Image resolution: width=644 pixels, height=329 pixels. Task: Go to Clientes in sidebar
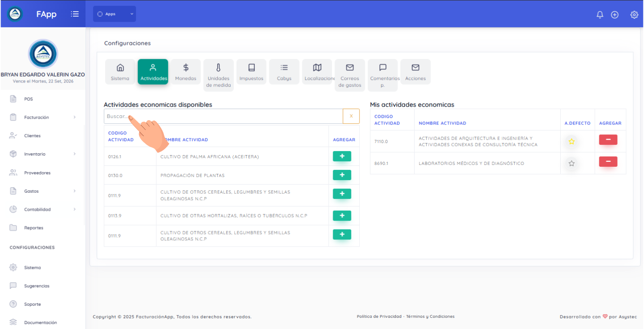click(32, 136)
